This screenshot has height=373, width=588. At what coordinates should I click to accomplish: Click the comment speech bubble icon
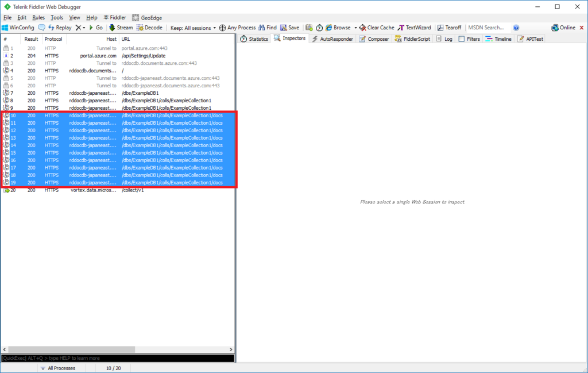(41, 28)
